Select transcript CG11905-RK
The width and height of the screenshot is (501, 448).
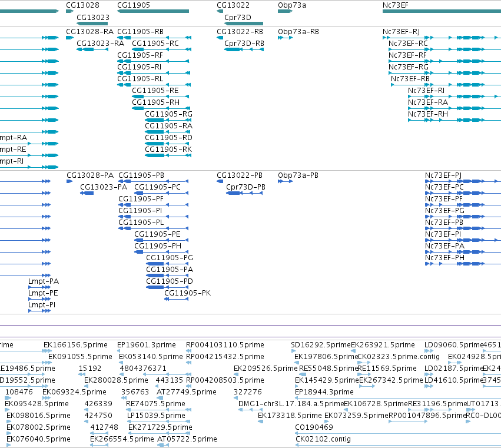pos(168,150)
